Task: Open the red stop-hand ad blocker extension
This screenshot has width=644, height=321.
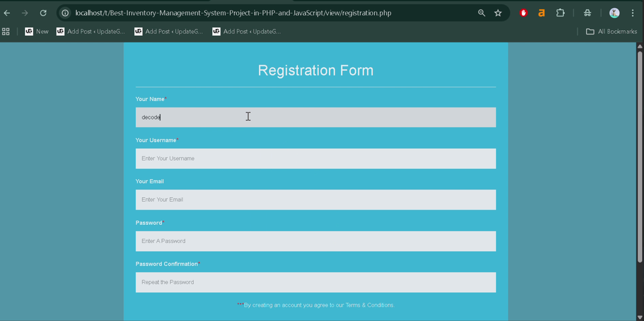Action: (x=523, y=13)
